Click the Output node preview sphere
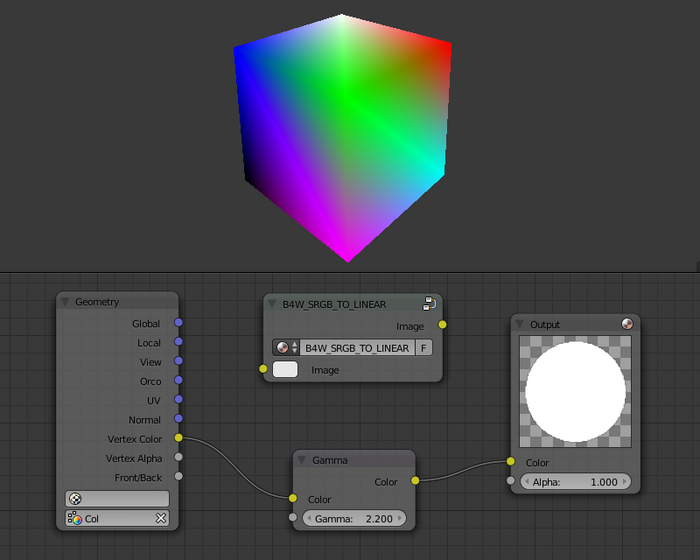This screenshot has height=560, width=700. click(575, 393)
